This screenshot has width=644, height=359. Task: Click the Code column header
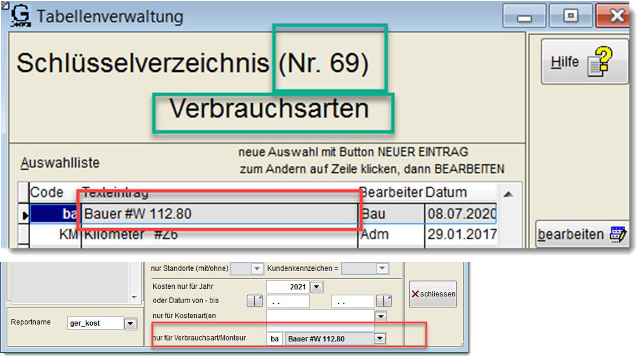[x=47, y=192]
